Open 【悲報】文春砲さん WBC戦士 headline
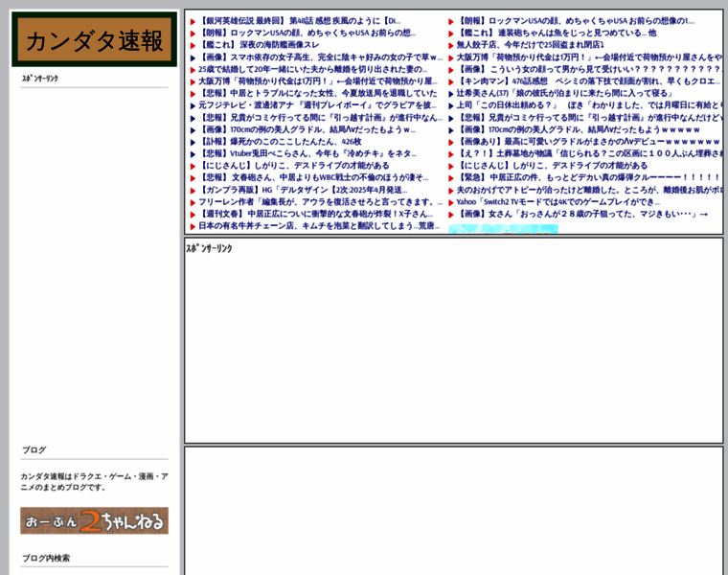Viewport: 728px width, 575px height. click(x=313, y=178)
